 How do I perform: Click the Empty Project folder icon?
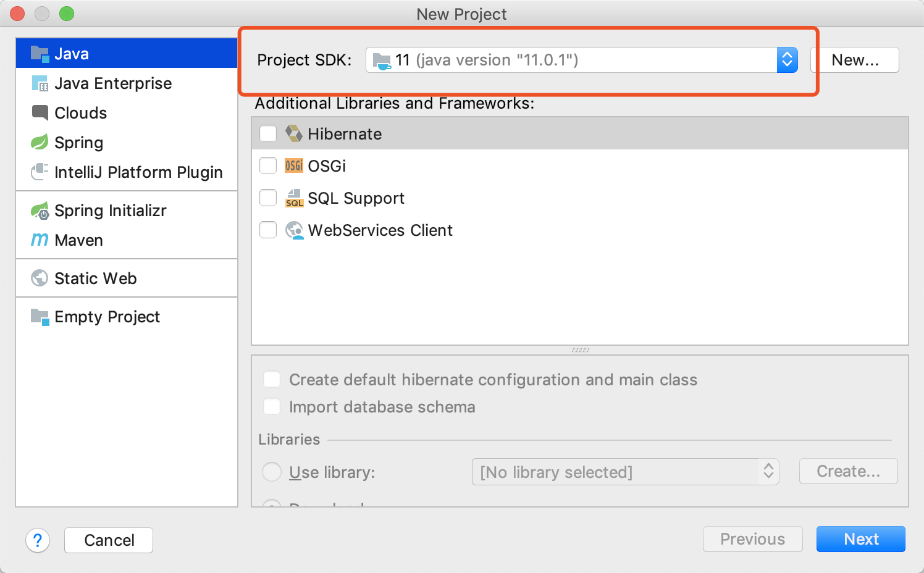click(x=40, y=317)
